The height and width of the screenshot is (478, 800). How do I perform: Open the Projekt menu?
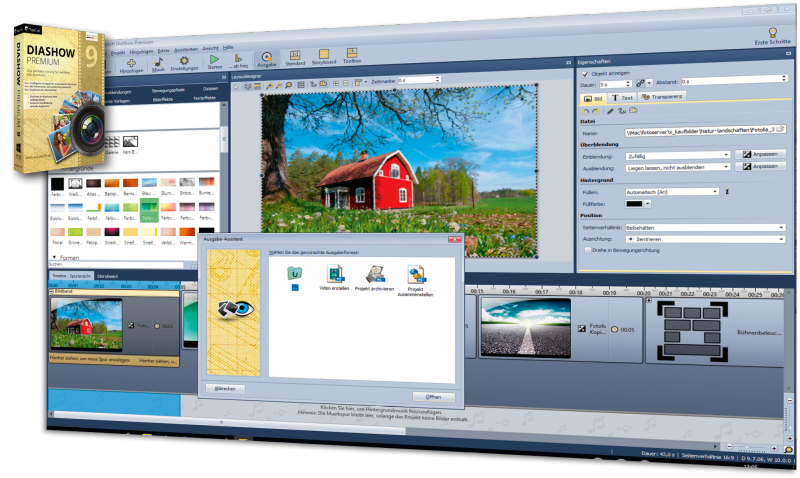(x=118, y=53)
